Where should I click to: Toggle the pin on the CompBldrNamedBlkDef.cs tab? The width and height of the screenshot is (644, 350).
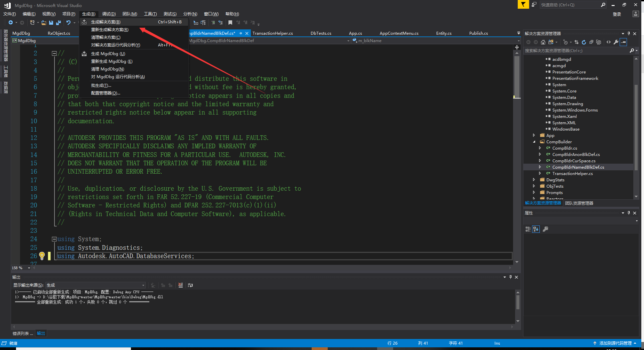240,33
